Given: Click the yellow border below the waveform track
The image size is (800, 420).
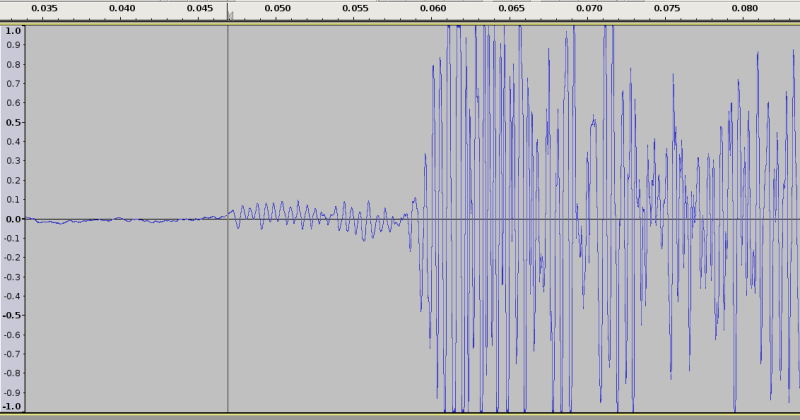Looking at the screenshot, I should (400, 416).
